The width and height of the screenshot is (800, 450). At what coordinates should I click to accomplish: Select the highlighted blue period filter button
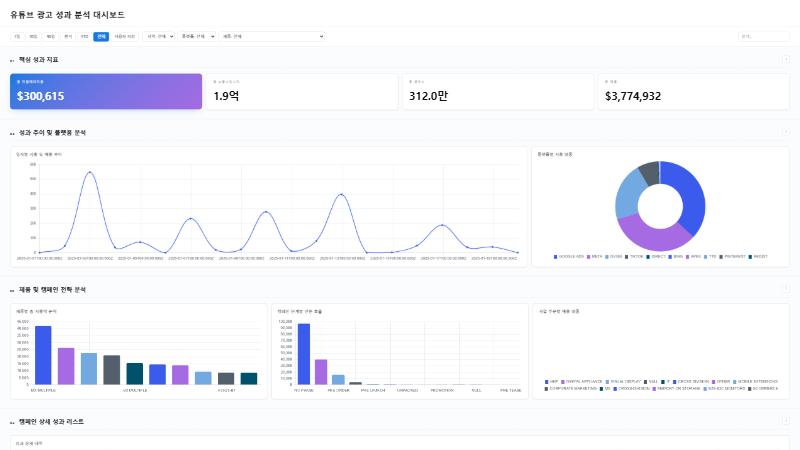(x=101, y=36)
